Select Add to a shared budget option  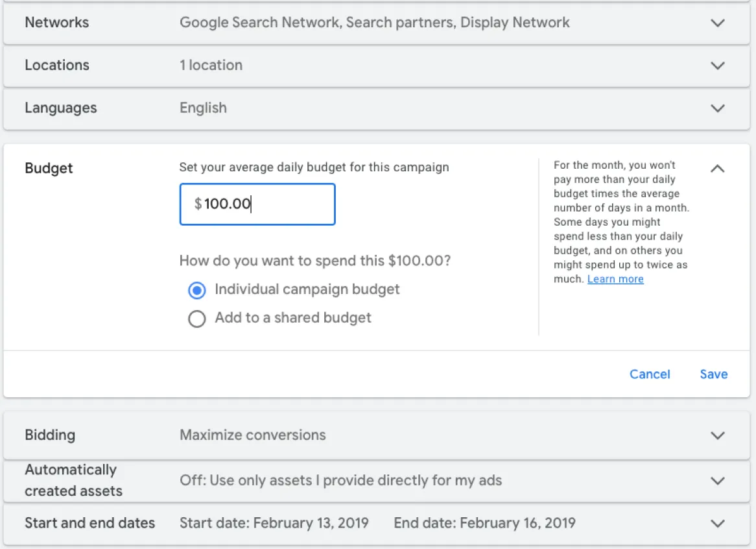196,319
